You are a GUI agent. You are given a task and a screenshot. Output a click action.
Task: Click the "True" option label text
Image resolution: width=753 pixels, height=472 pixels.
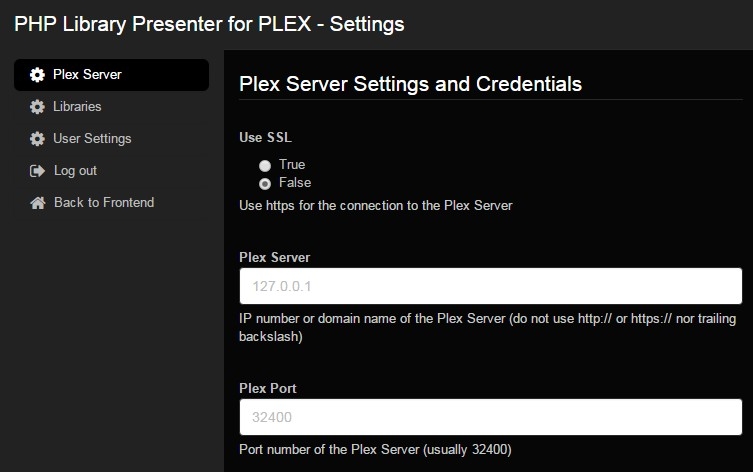pos(292,165)
